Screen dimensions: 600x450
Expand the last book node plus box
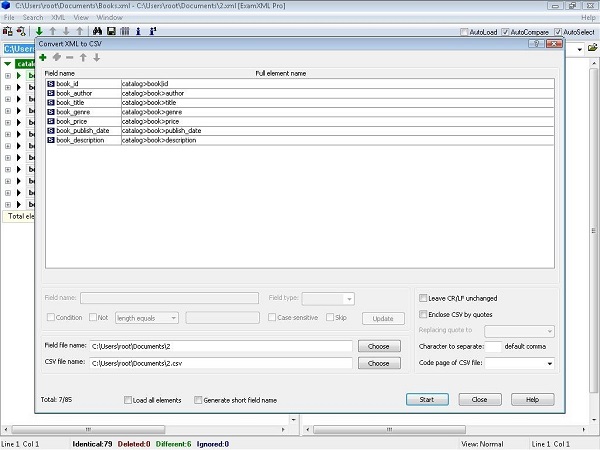(8, 204)
